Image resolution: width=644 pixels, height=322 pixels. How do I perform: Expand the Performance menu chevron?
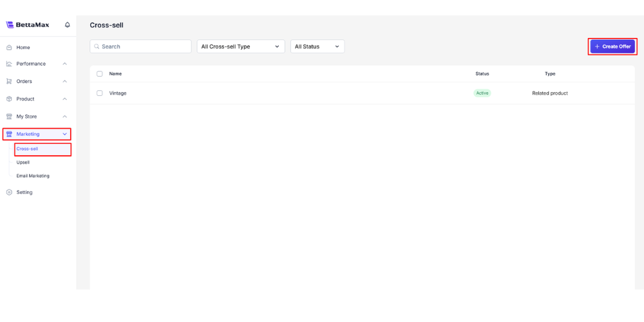64,64
